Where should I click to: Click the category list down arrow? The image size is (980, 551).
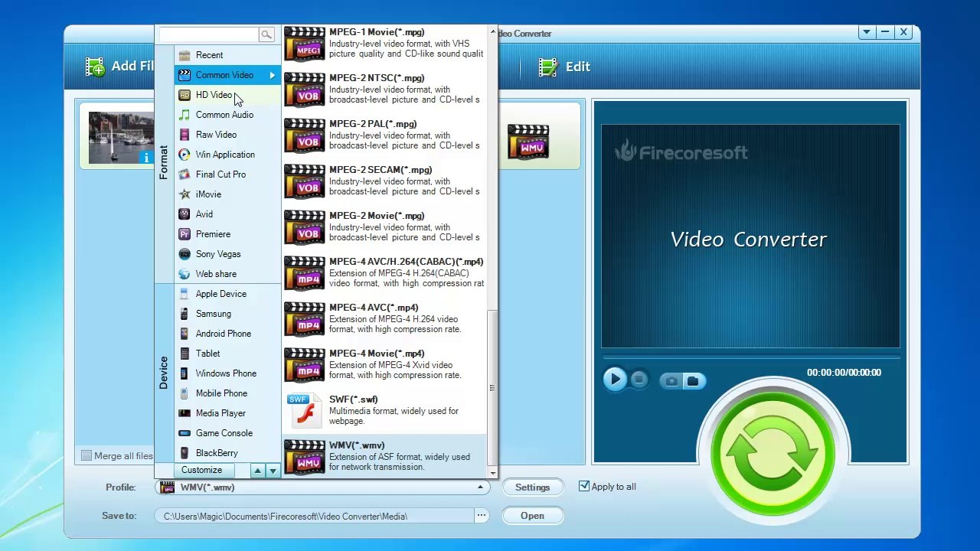(x=273, y=471)
